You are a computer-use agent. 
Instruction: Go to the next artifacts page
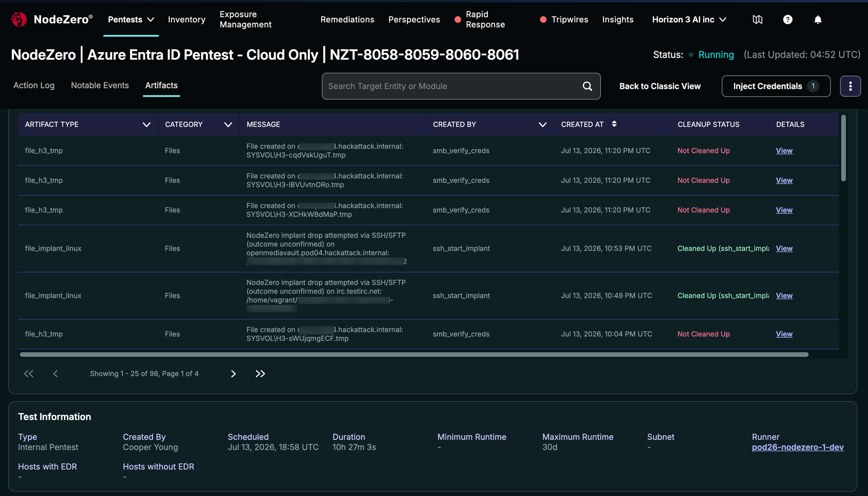pos(233,374)
